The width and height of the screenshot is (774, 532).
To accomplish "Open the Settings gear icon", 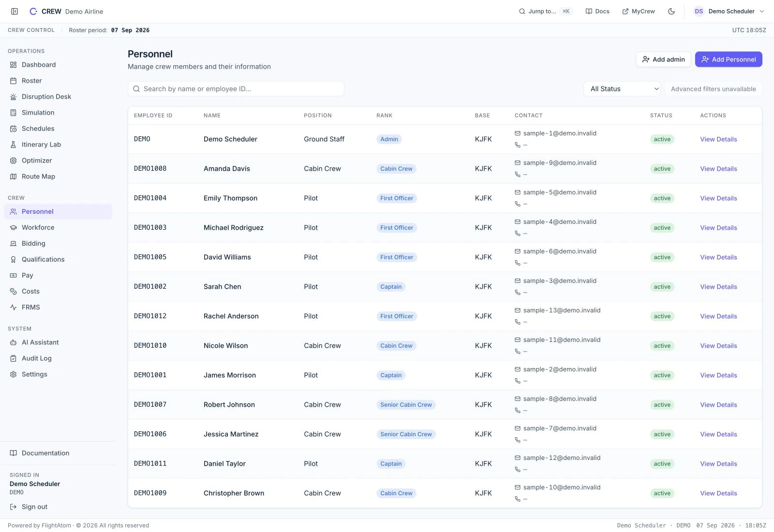I will pyautogui.click(x=14, y=374).
